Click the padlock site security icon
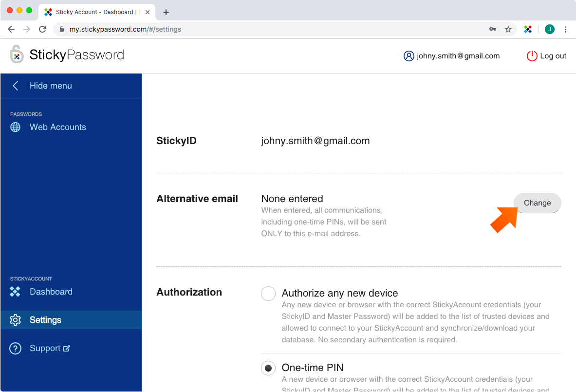The height and width of the screenshot is (392, 576). click(x=62, y=29)
